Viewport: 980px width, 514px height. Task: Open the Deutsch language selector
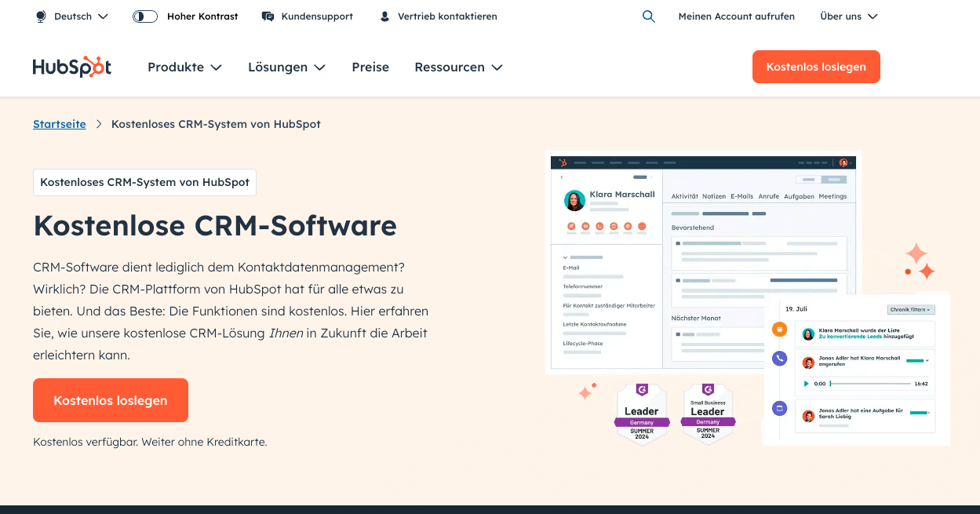point(72,16)
